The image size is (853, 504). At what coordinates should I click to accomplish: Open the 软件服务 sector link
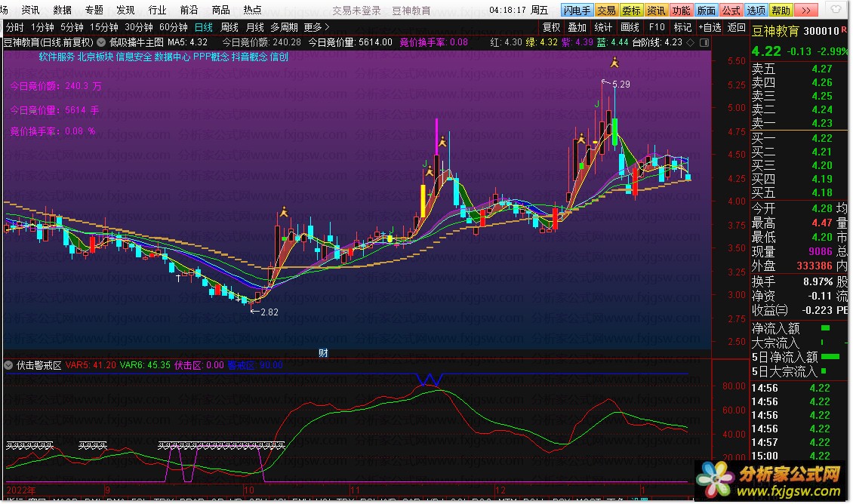57,57
